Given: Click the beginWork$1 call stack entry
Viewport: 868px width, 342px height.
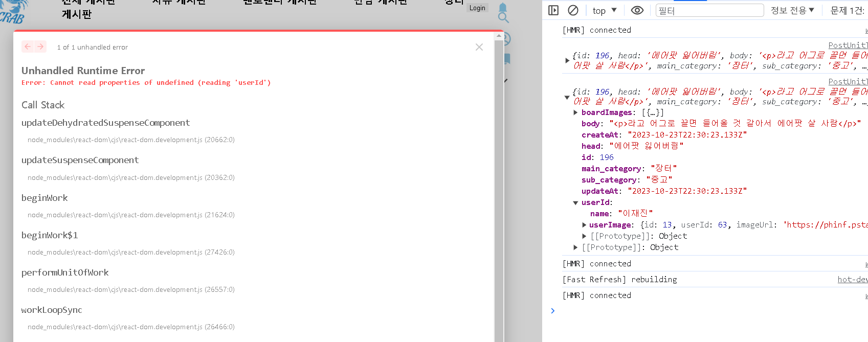Looking at the screenshot, I should pyautogui.click(x=50, y=235).
